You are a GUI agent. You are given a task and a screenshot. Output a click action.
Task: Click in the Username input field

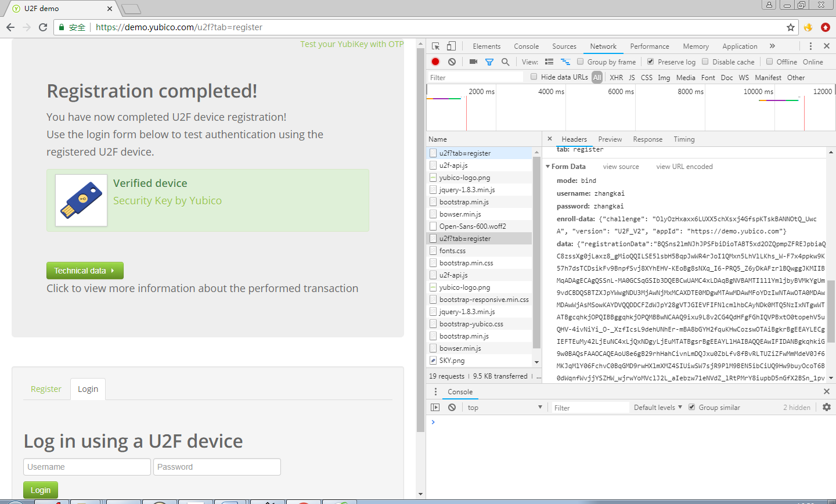click(x=87, y=467)
